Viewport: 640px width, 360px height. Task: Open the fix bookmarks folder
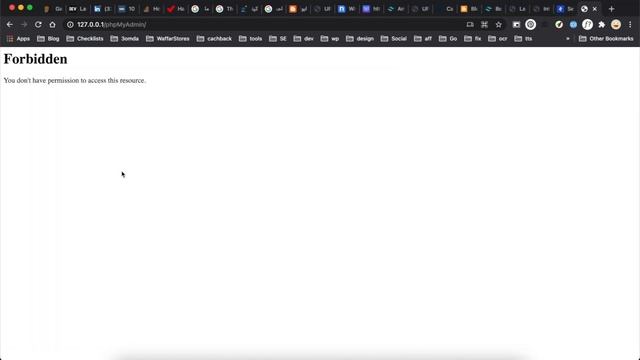tap(473, 39)
